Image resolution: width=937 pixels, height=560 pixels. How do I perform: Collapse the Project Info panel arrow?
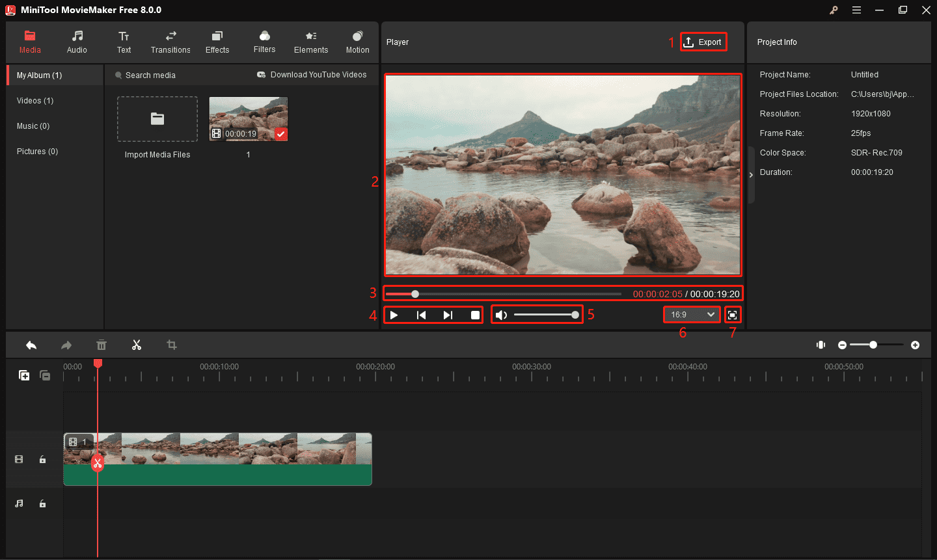click(751, 175)
